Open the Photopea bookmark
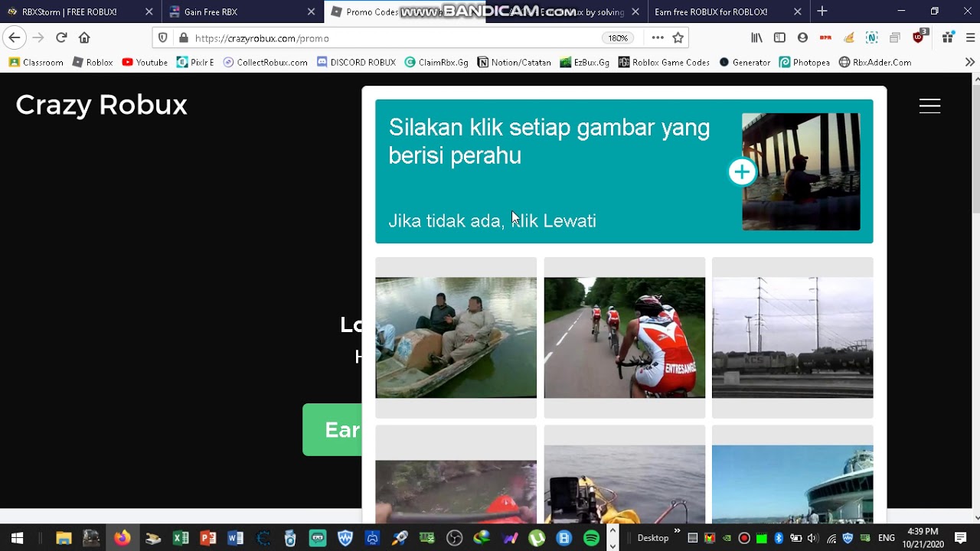 coord(804,62)
